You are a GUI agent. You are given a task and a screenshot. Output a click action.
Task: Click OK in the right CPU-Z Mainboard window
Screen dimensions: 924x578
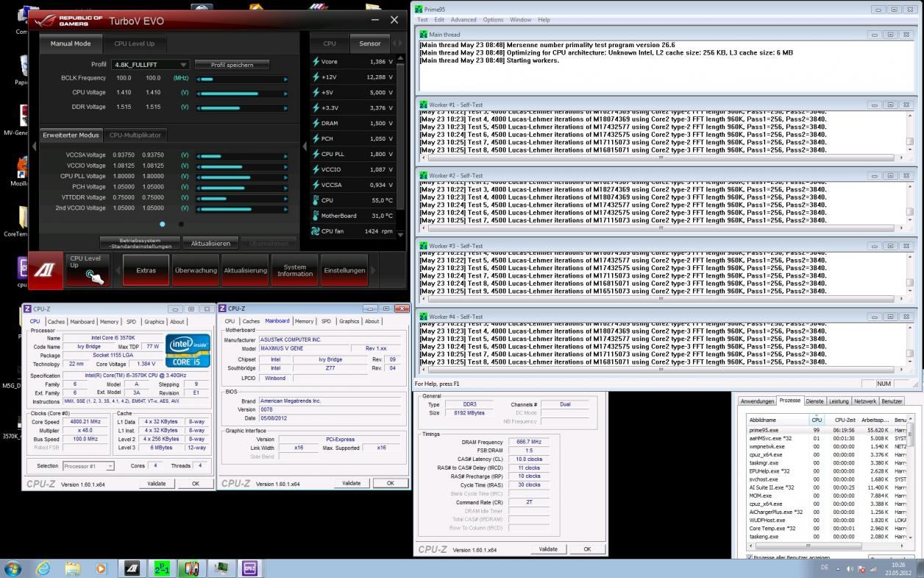pyautogui.click(x=391, y=483)
